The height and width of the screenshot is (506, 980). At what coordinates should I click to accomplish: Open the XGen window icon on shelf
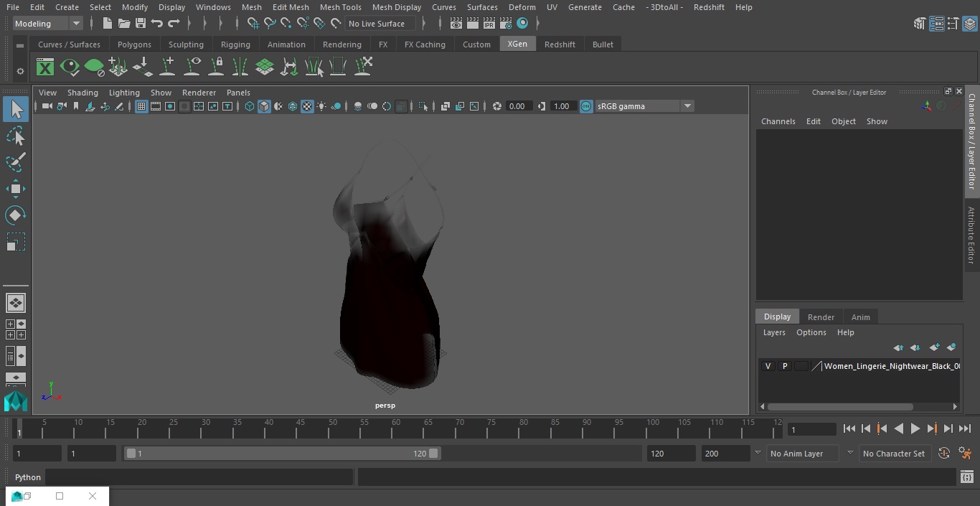tap(45, 67)
